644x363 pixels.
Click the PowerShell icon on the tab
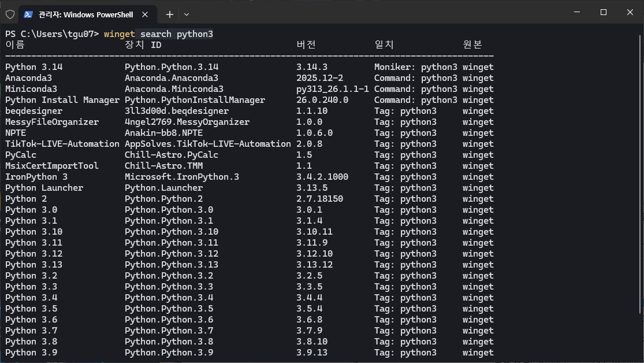coord(28,14)
